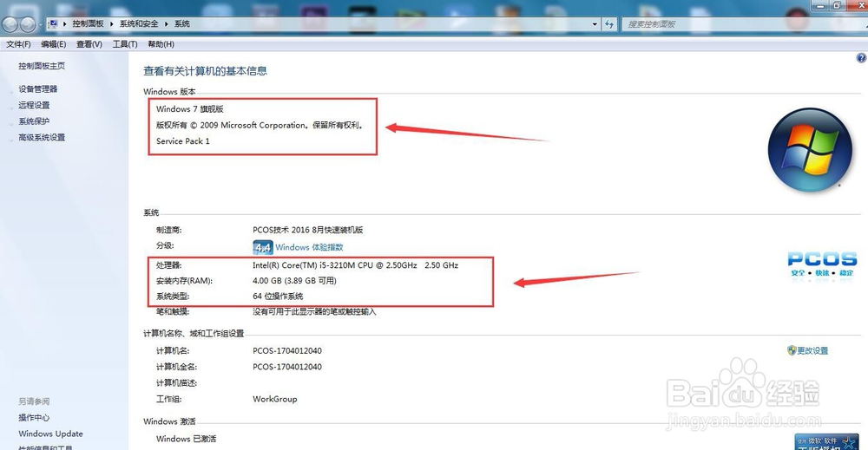The height and width of the screenshot is (450, 868).
Task: Click the shield icon beside 更改设置
Action: [x=792, y=350]
